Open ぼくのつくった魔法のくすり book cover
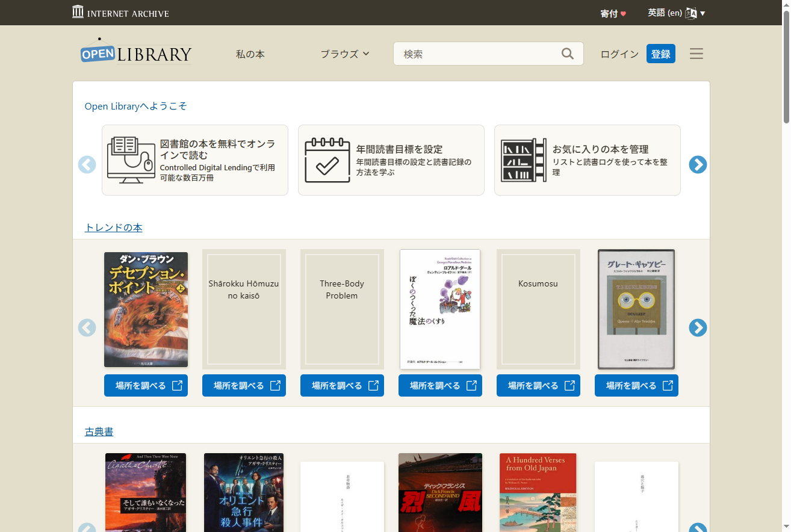Viewport: 791px width, 532px height. (440, 309)
